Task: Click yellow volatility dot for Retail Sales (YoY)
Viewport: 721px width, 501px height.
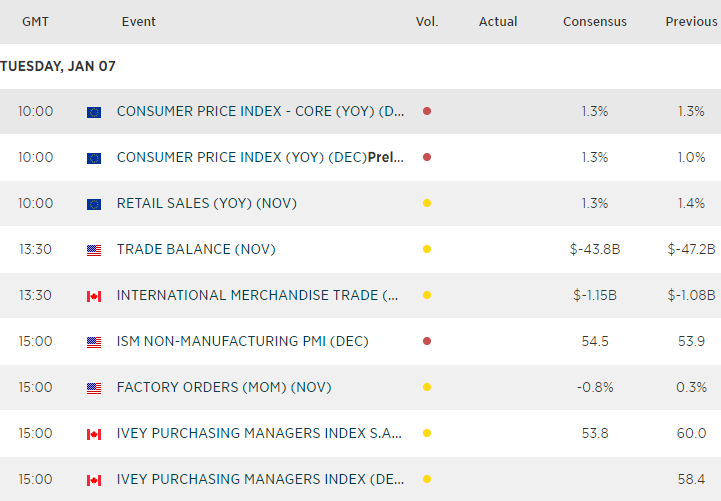Action: pos(427,203)
